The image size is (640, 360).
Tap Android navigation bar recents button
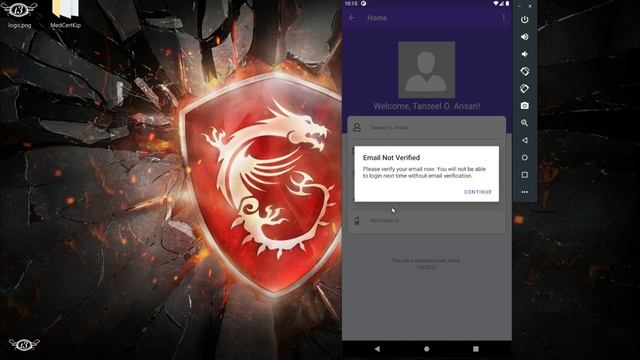tap(476, 349)
